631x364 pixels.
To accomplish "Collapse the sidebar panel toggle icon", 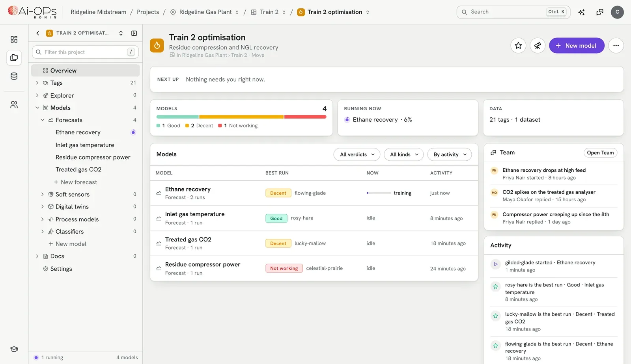I will tap(134, 33).
